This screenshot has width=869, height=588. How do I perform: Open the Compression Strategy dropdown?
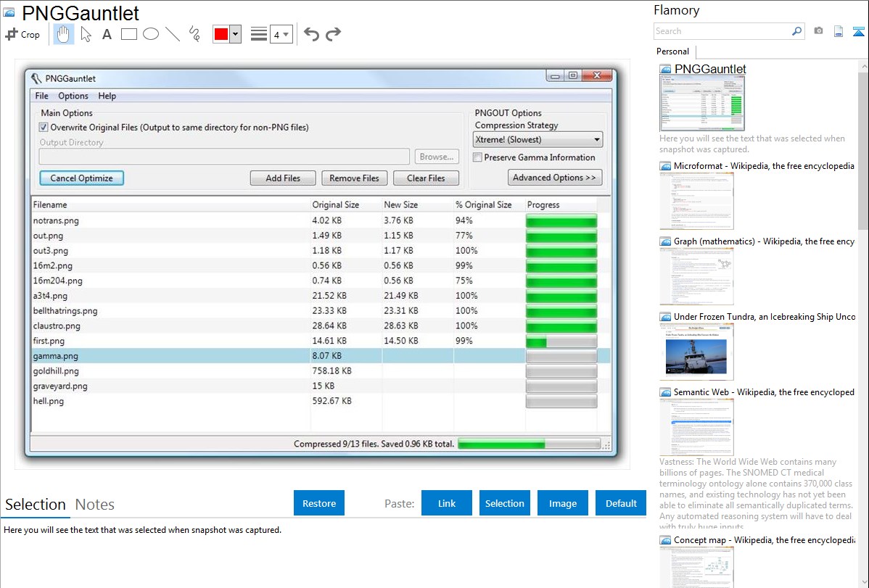[x=537, y=140]
